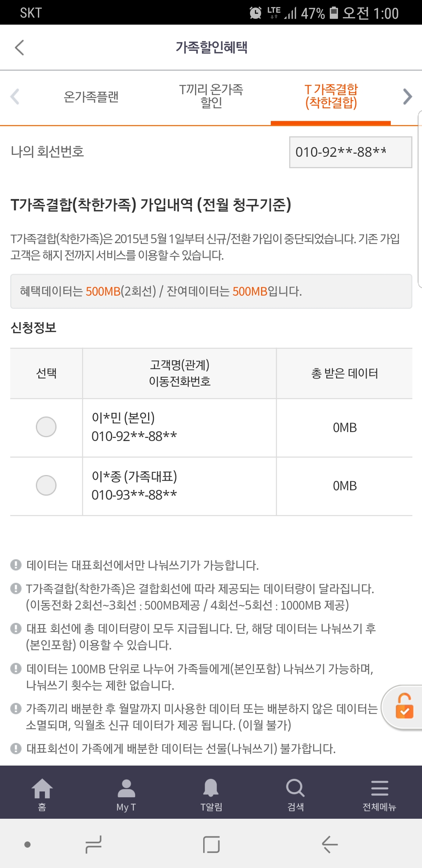Select radio button for 이*종 (가족대표)
422x868 pixels.
click(x=46, y=486)
